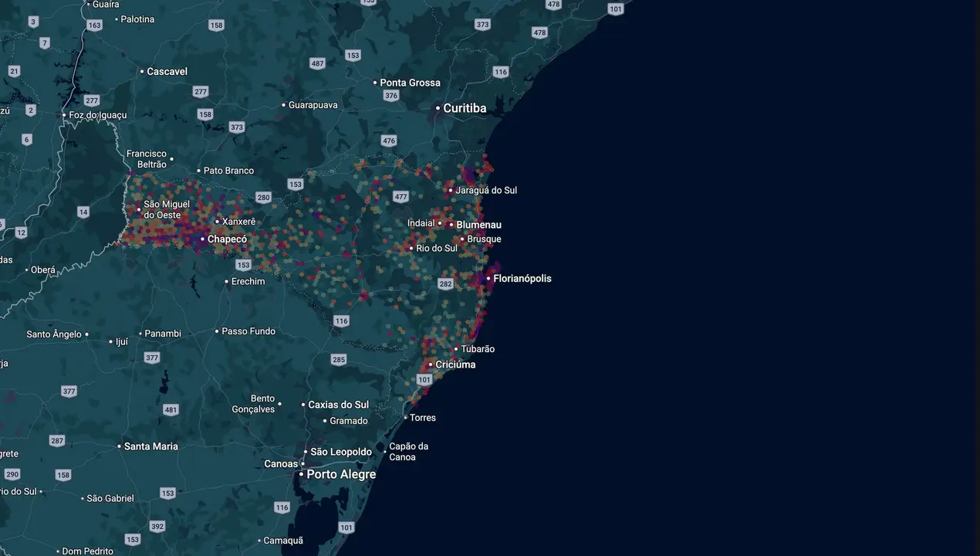
Task: Click the Santo Ângelo map label
Action: pyautogui.click(x=54, y=334)
